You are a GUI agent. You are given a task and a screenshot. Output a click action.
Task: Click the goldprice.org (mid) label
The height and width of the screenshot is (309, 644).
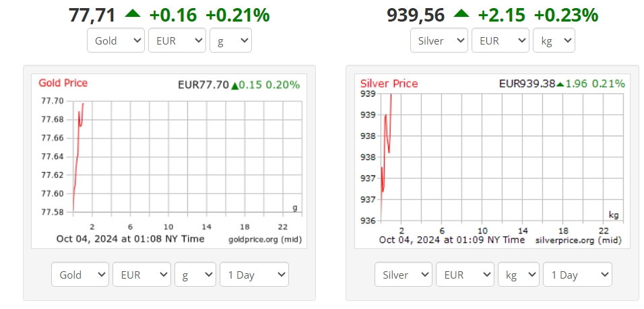[265, 240]
